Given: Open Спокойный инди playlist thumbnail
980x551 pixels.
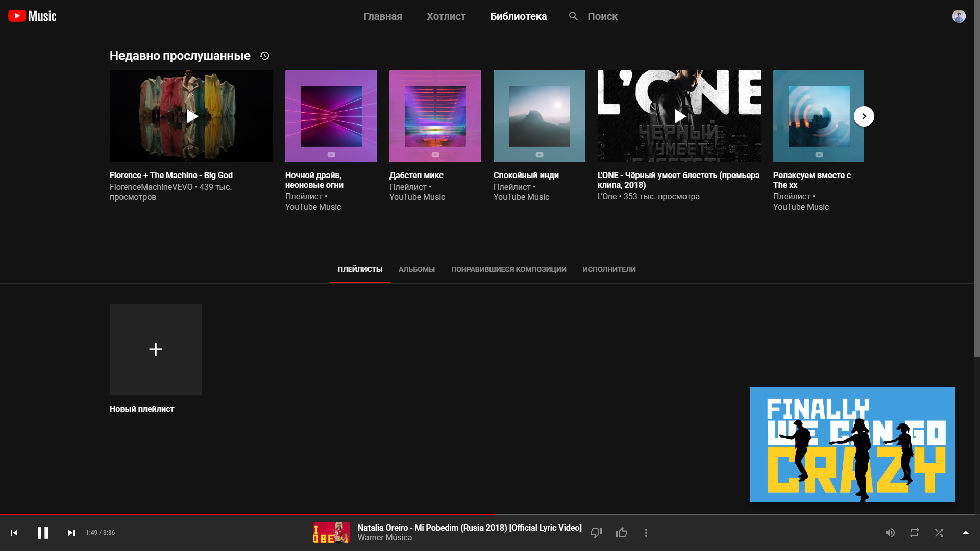Looking at the screenshot, I should tap(540, 116).
